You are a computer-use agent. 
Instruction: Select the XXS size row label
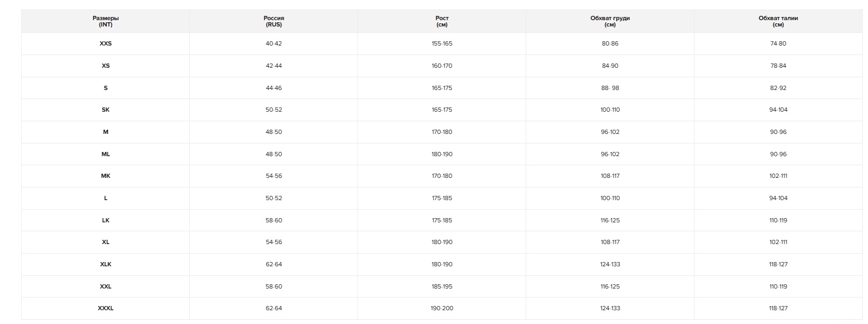point(106,43)
